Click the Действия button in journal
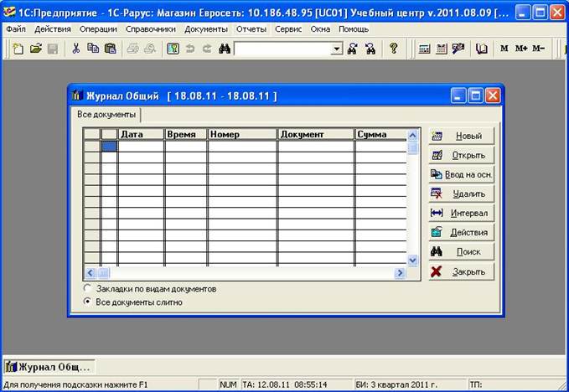 pos(462,233)
